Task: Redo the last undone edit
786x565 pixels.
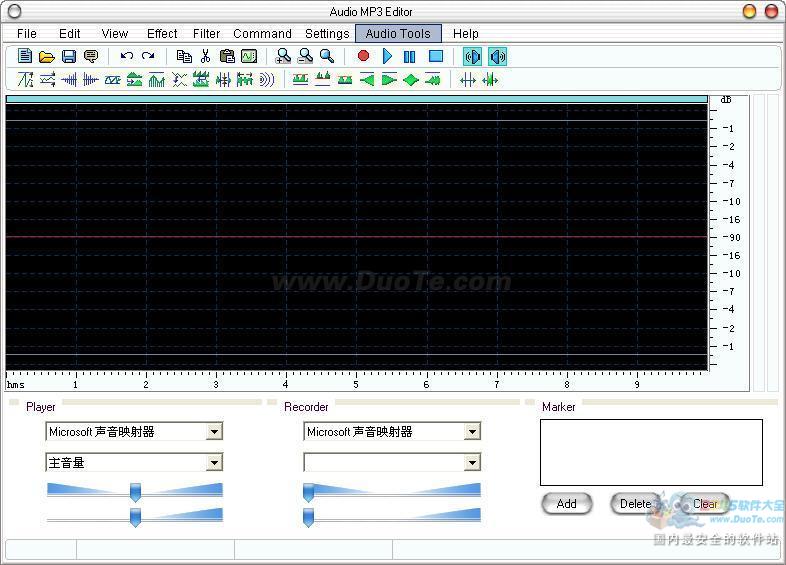Action: [148, 56]
